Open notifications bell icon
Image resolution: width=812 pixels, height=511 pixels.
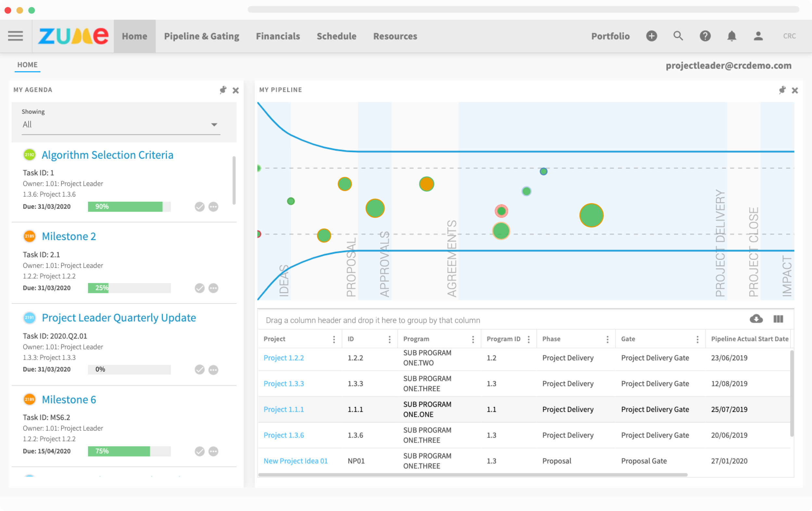click(731, 36)
